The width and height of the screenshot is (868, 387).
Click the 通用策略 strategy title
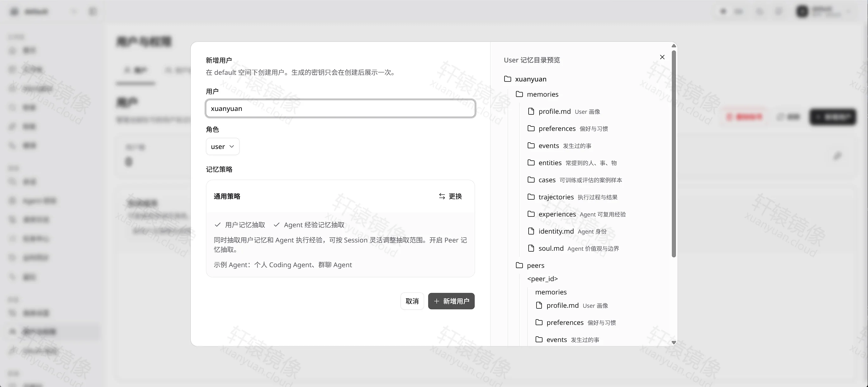pyautogui.click(x=227, y=196)
